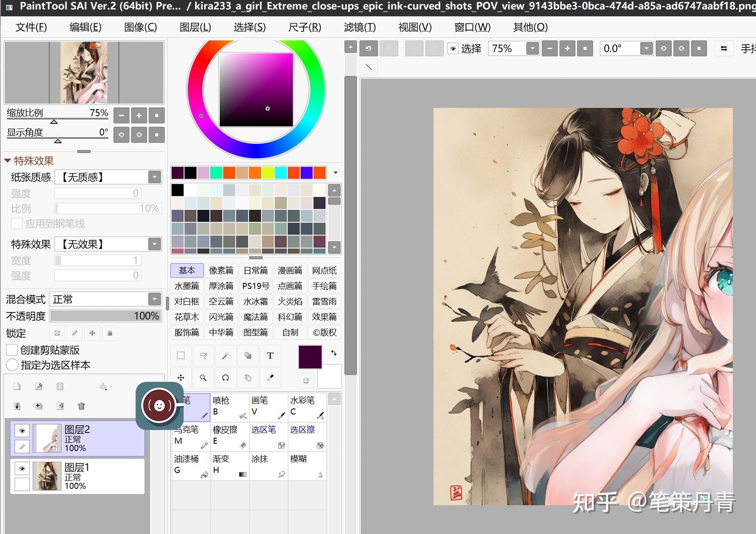Flip the canvas view horizontally
The height and width of the screenshot is (534, 756).
(x=724, y=49)
